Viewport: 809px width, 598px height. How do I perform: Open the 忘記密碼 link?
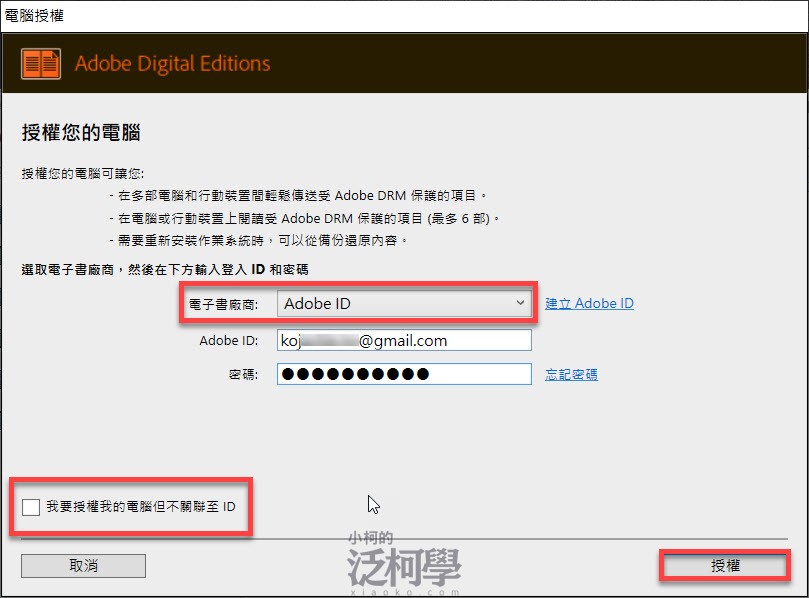click(571, 374)
